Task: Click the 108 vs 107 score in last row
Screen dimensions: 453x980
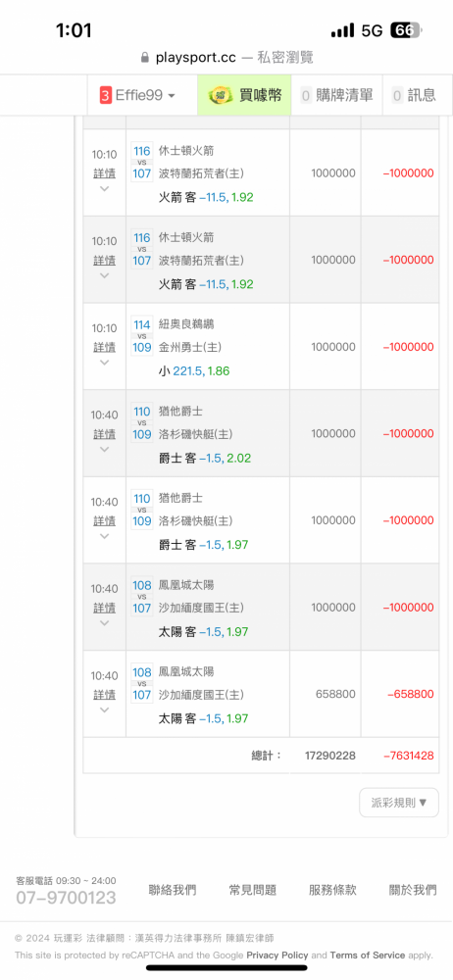Action: coord(142,683)
